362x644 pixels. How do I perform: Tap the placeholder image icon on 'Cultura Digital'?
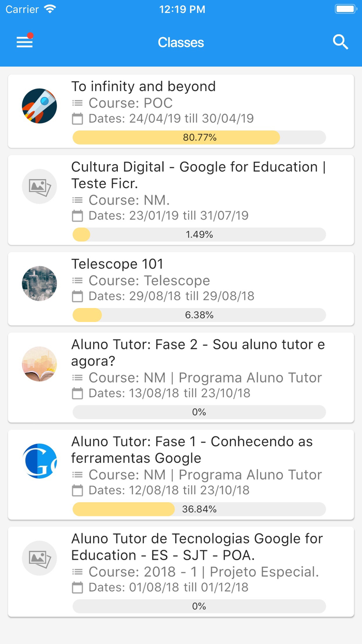[x=39, y=186]
